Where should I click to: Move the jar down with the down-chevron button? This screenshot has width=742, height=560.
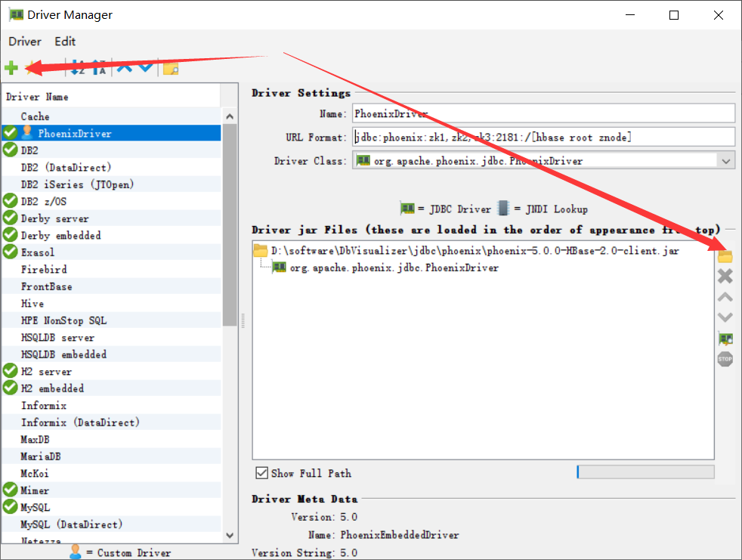(725, 317)
